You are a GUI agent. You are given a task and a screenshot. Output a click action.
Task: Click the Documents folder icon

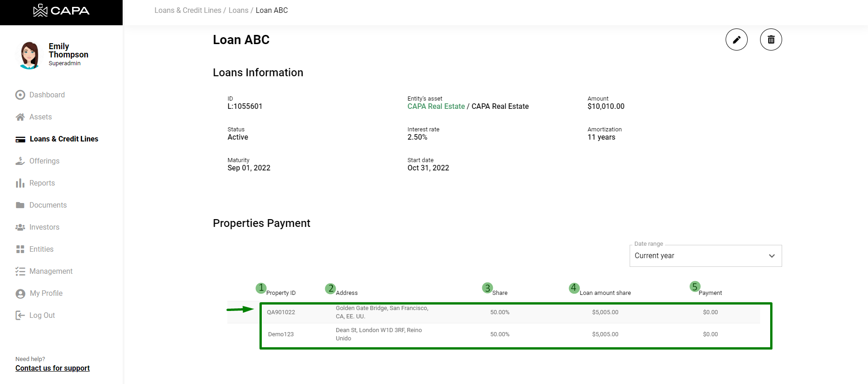click(20, 205)
